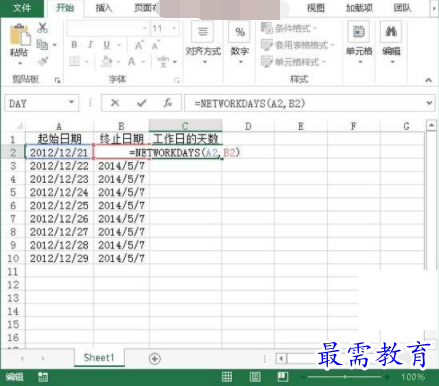The height and width of the screenshot is (386, 439).
Task: Click the 100% zoom level
Action: [413, 377]
